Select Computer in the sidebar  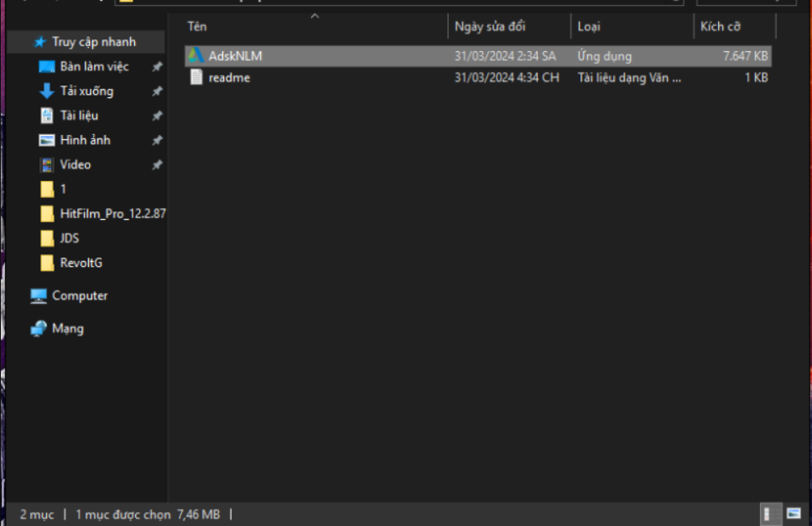point(80,295)
